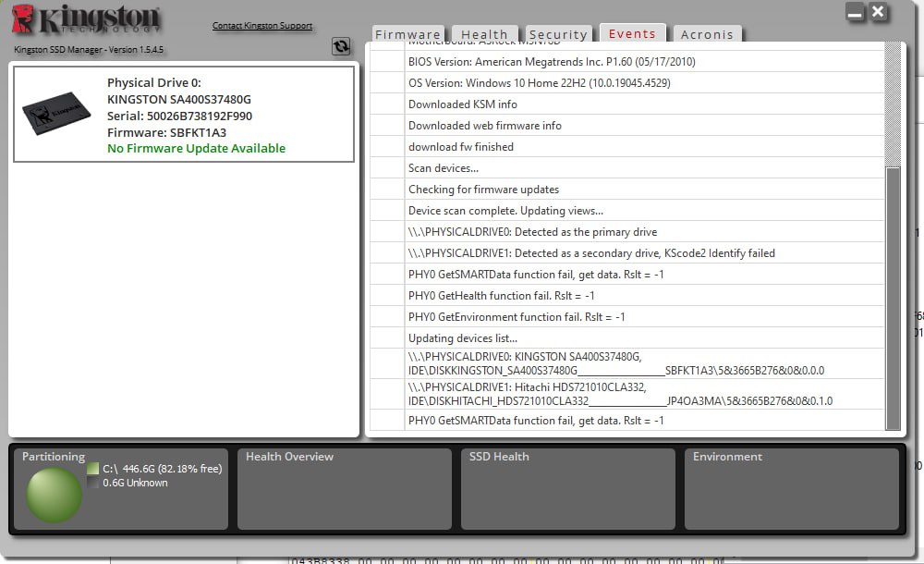This screenshot has height=564, width=924.
Task: Click the refresh drive list icon
Action: pyautogui.click(x=341, y=46)
